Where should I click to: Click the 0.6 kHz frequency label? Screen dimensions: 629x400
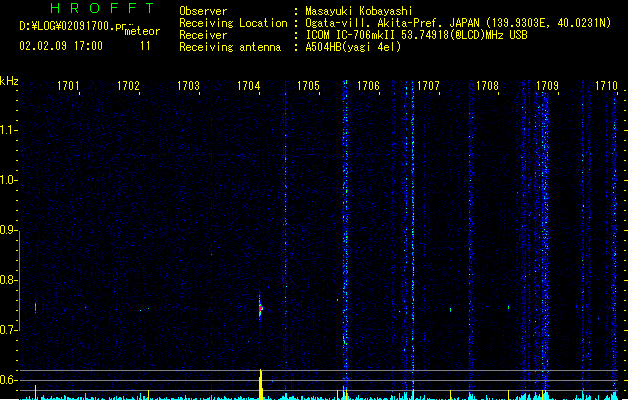7,380
